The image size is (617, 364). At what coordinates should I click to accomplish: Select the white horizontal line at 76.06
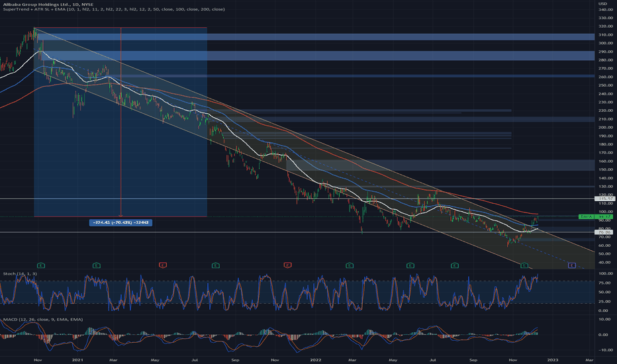[297, 232]
